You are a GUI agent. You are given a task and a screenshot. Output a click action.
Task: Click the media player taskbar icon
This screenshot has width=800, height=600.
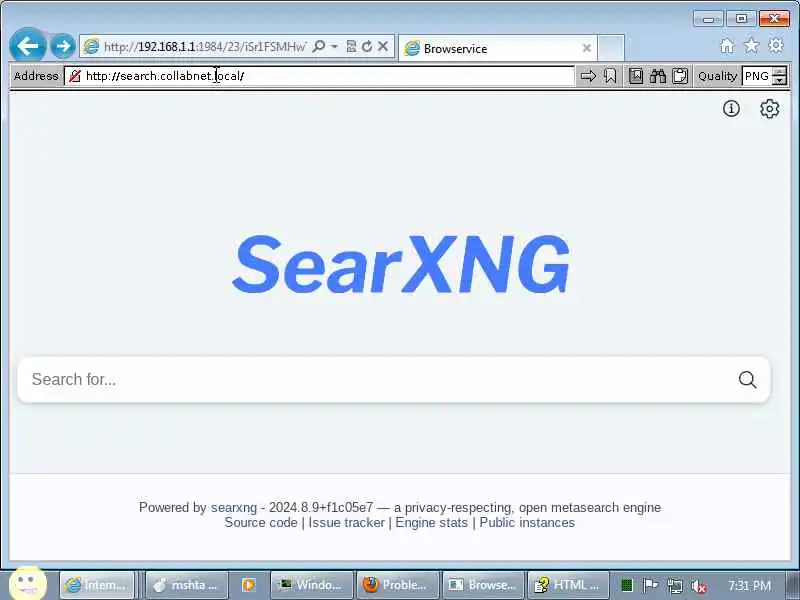tap(248, 585)
